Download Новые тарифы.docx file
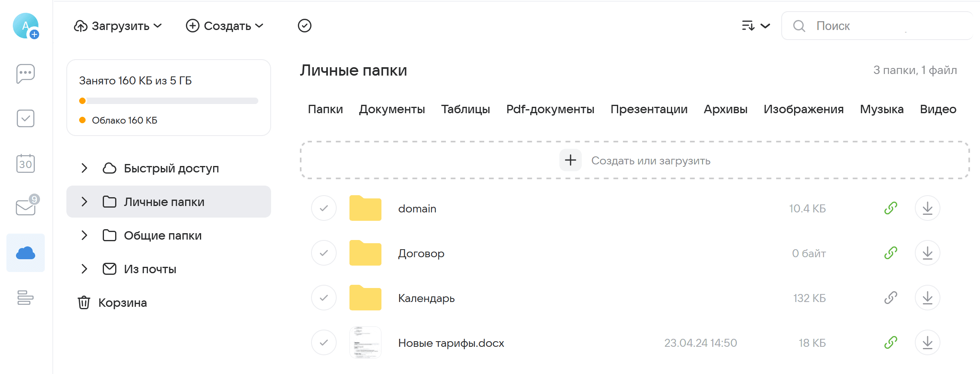Screen dimensions: 980x374 pos(928,342)
